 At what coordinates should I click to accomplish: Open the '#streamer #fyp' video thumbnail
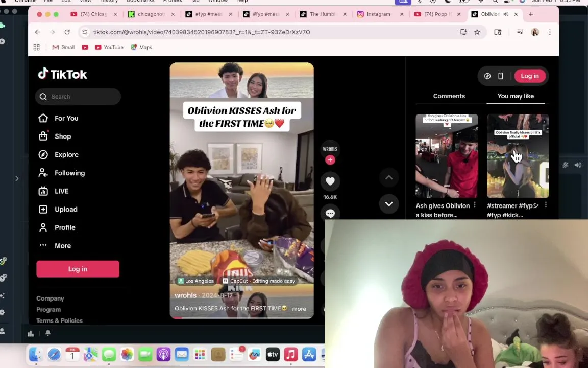[518, 156]
